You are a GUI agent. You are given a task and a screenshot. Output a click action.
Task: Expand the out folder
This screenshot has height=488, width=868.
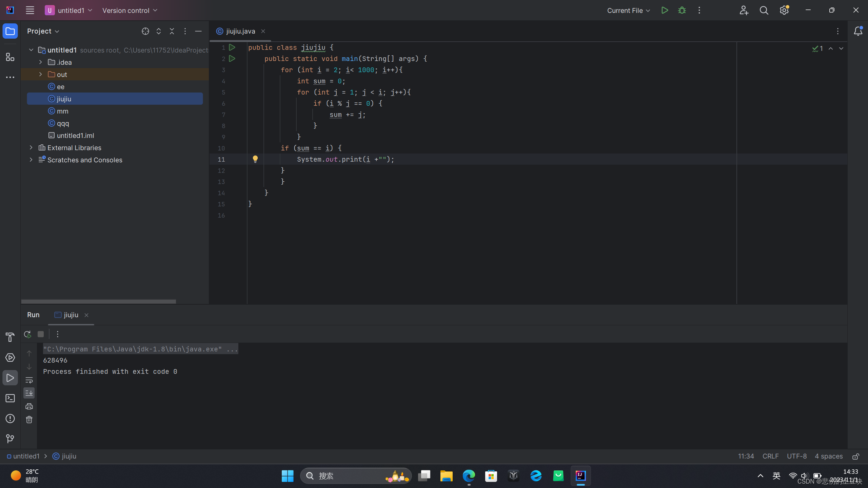41,74
